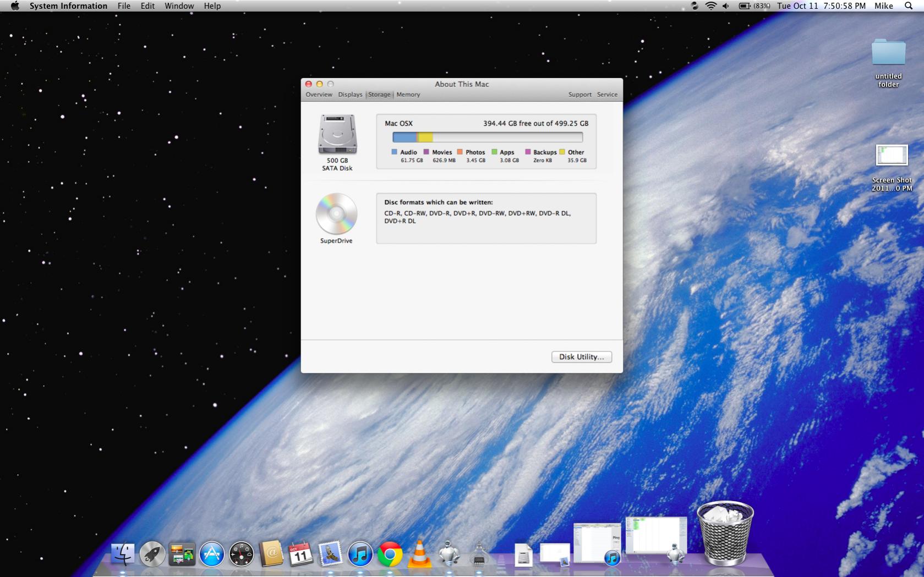Viewport: 924px width, 577px height.
Task: Launch Google Chrome from the dock
Action: 390,554
